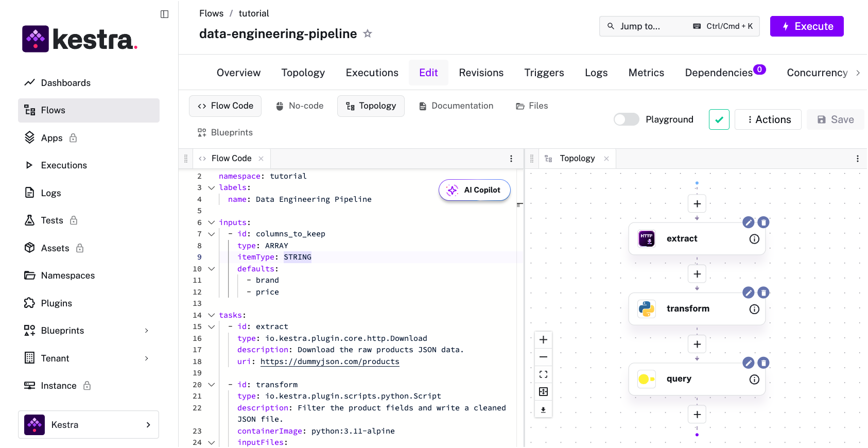Image resolution: width=868 pixels, height=448 pixels.
Task: Toggle the No-code view
Action: (299, 106)
